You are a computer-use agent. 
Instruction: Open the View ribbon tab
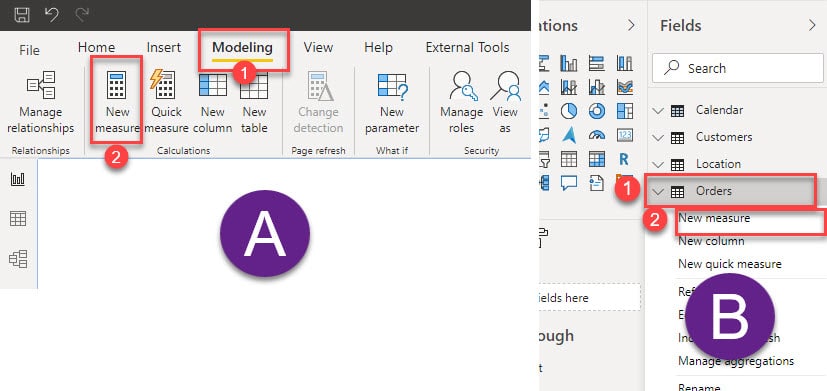[318, 47]
